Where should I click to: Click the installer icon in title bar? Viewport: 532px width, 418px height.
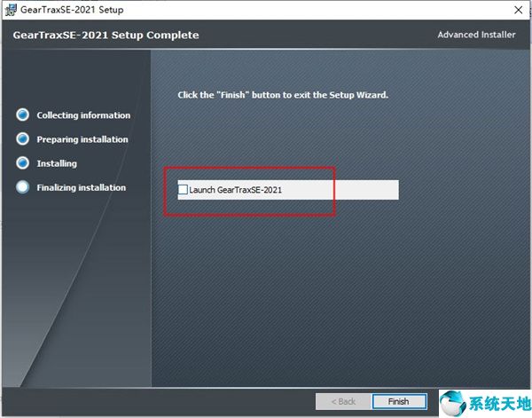(x=11, y=10)
